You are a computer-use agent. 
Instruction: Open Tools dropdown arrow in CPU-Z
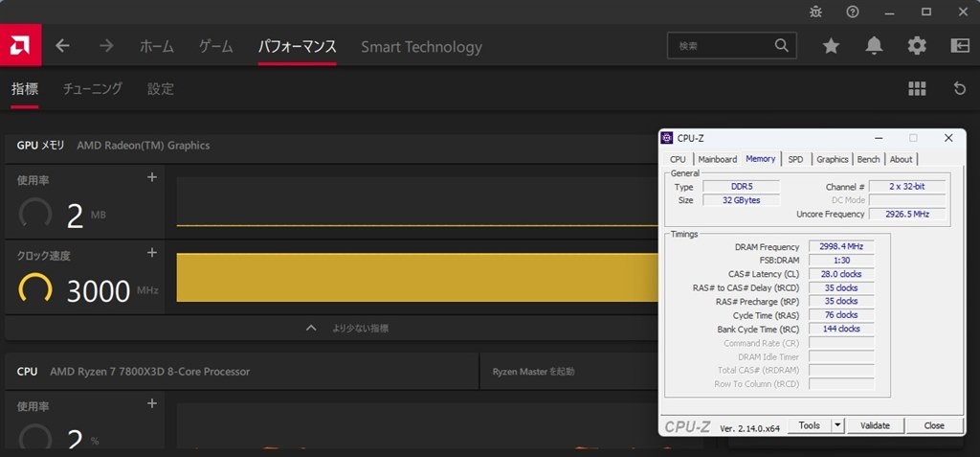tap(837, 425)
